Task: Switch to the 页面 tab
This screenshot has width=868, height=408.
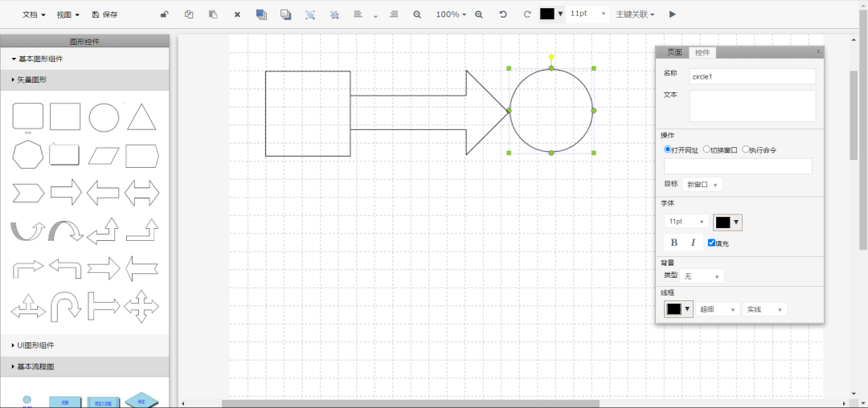Action: point(674,53)
